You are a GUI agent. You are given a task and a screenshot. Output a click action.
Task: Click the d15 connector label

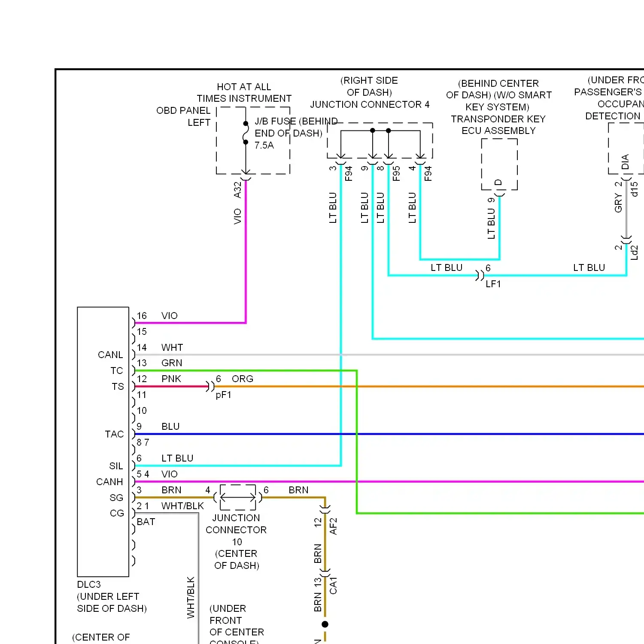[x=635, y=189]
